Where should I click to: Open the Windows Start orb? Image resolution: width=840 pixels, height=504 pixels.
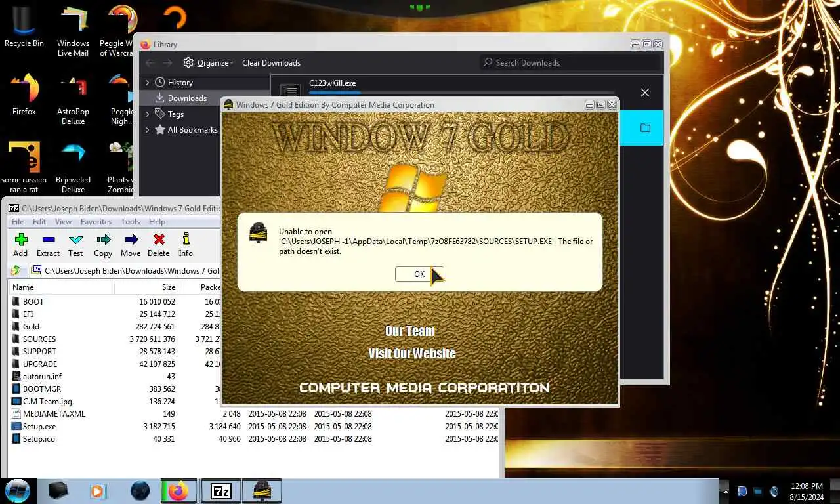[x=18, y=490]
